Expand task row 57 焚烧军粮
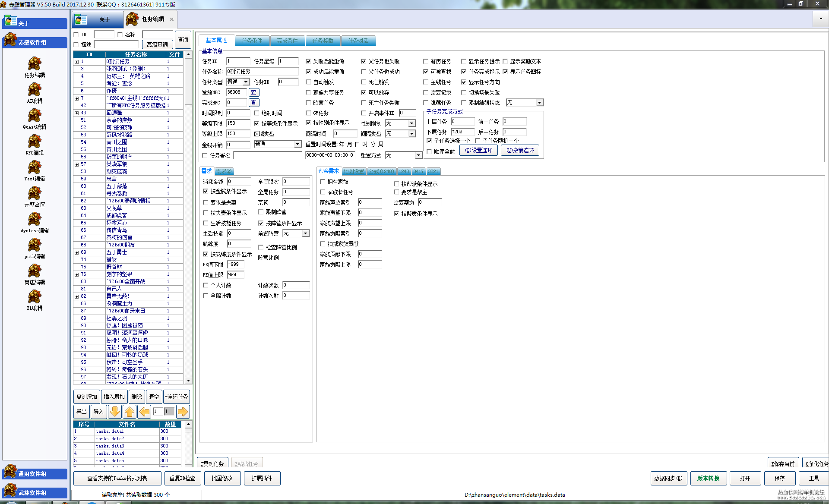The image size is (829, 504). [77, 164]
